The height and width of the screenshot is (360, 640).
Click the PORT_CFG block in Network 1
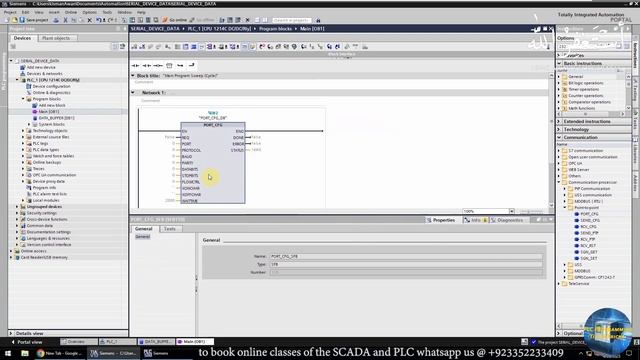213,162
